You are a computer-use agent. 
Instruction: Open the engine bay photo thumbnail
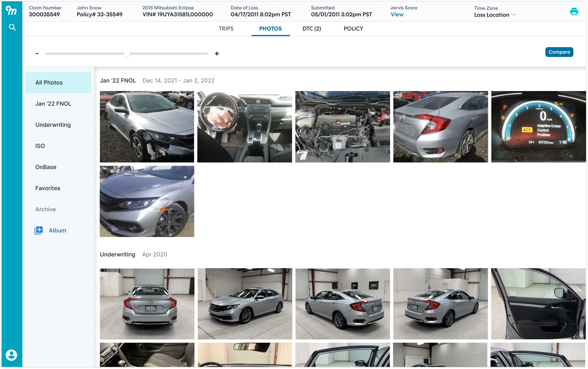pos(342,127)
